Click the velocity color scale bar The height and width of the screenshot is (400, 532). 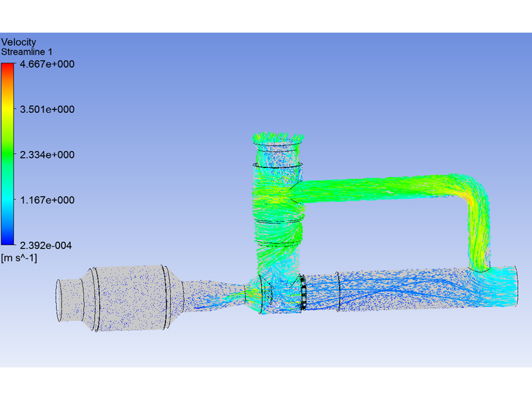[7, 154]
